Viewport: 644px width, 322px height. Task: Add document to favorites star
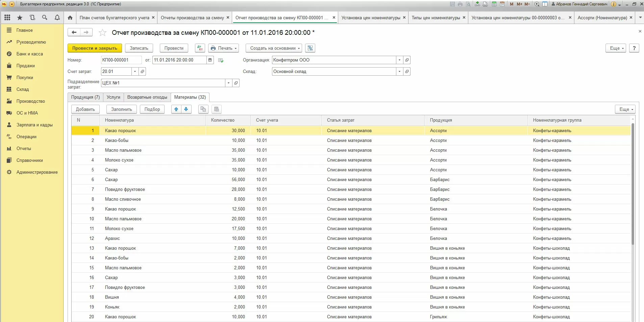pyautogui.click(x=102, y=33)
